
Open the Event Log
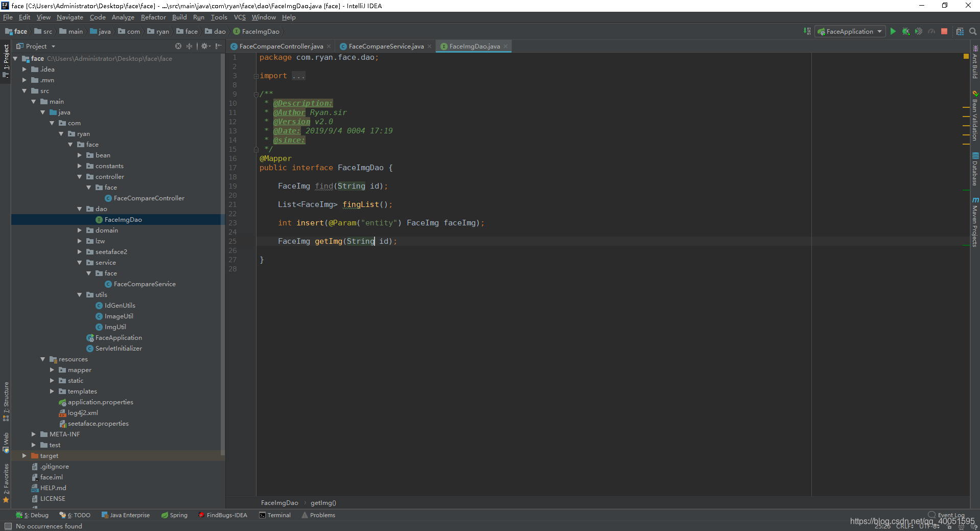pos(946,515)
